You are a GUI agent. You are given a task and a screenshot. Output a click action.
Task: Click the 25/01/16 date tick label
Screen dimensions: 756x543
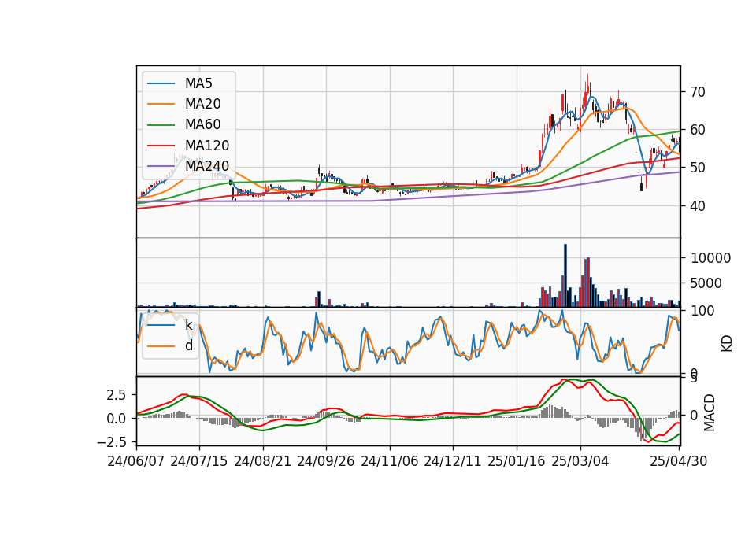[517, 462]
